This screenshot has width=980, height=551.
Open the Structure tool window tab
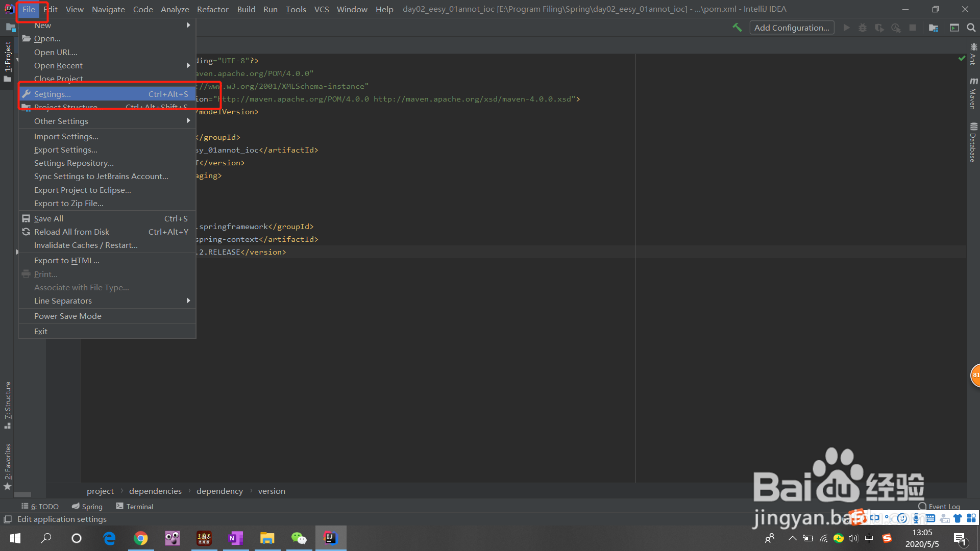[x=7, y=405]
